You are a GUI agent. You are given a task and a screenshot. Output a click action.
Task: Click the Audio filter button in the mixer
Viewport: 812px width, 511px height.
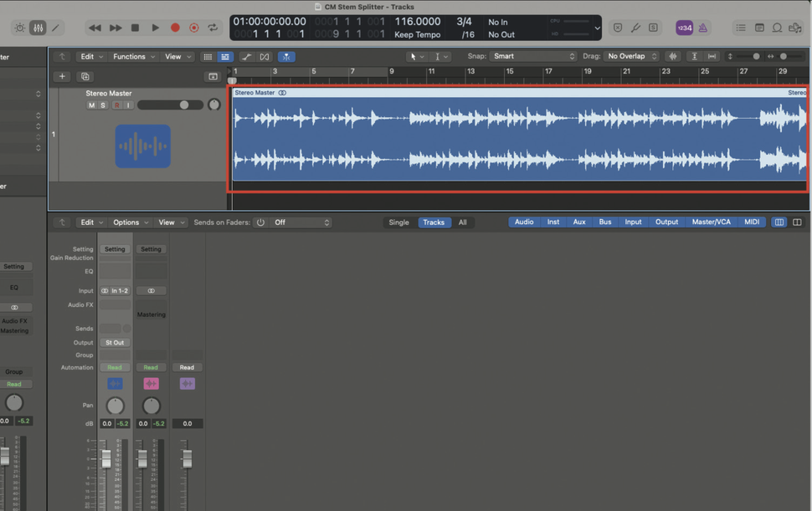[523, 222]
